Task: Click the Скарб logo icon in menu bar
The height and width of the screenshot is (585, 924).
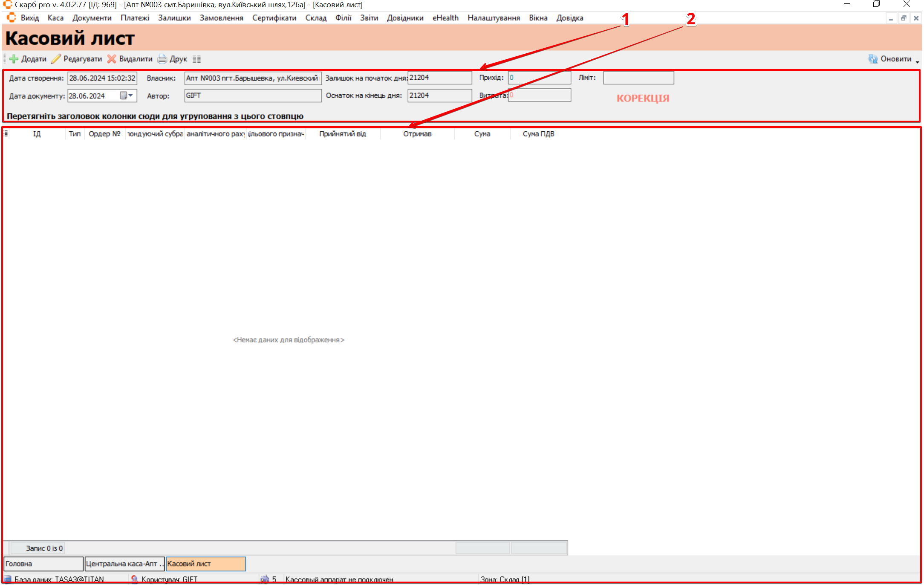Action: [12, 17]
